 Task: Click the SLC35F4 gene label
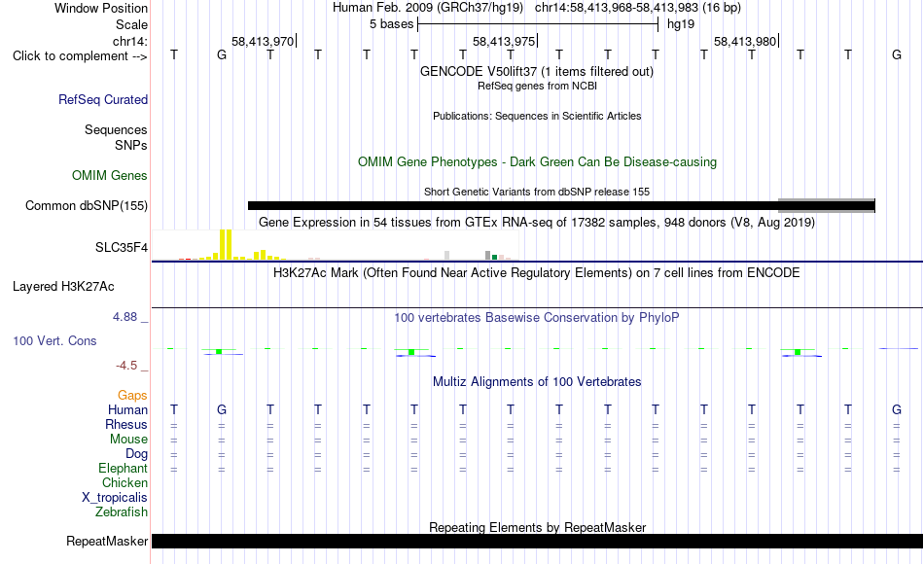pos(122,248)
